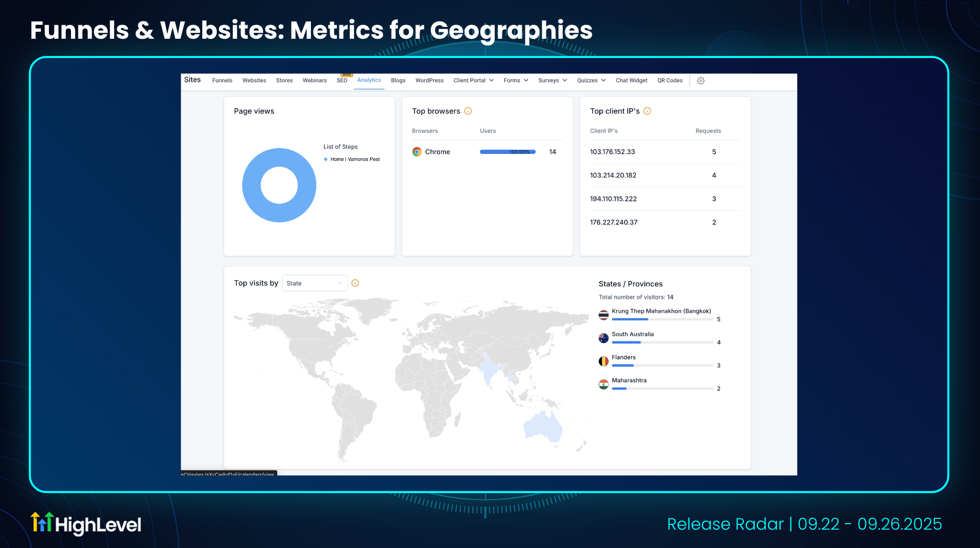Click info icon beside State dropdown
Screen dimensions: 980x548
coord(355,283)
